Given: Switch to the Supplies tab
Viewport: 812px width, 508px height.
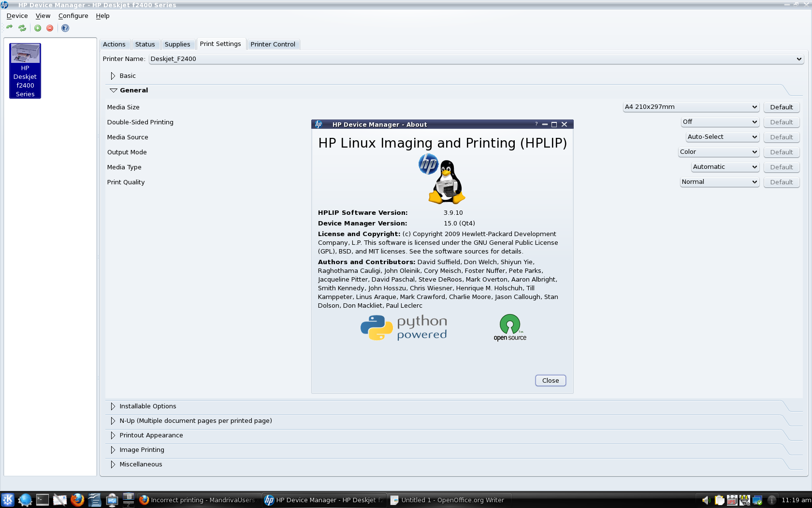Looking at the screenshot, I should 177,45.
